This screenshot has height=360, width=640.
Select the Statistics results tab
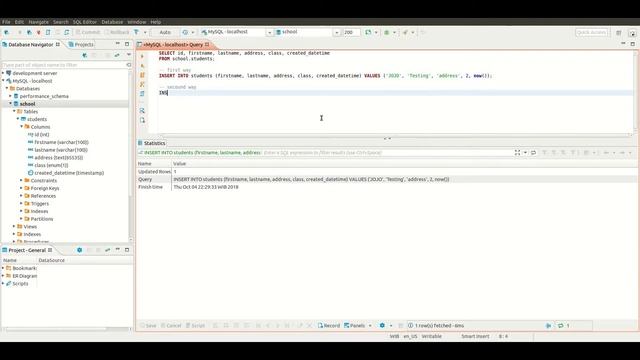pos(151,143)
